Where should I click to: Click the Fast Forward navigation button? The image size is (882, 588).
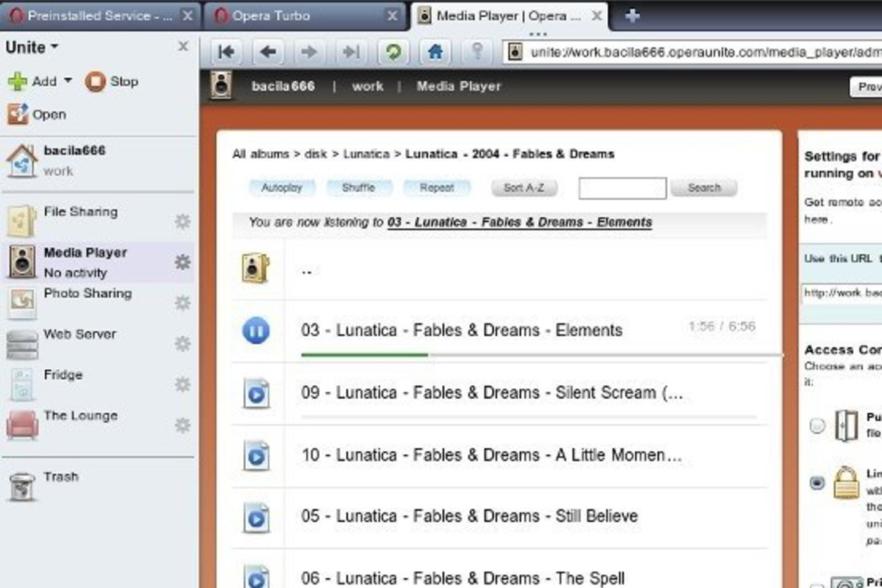point(351,52)
